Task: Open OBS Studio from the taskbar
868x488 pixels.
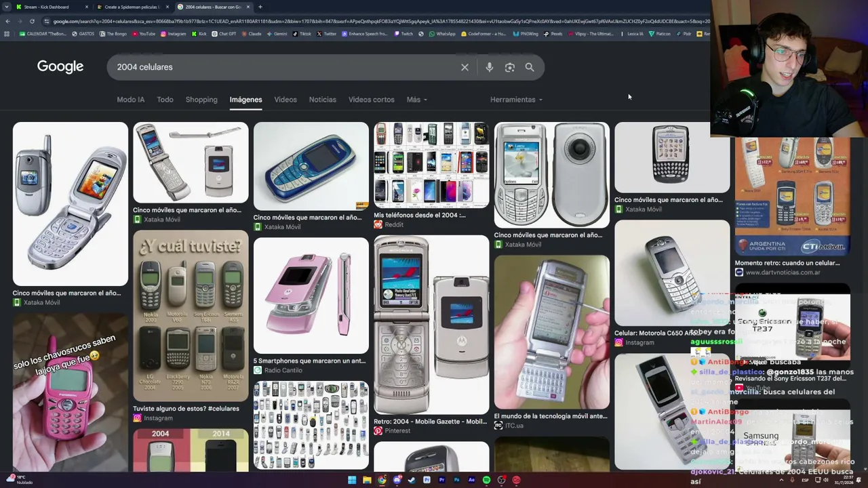Action: point(501,480)
